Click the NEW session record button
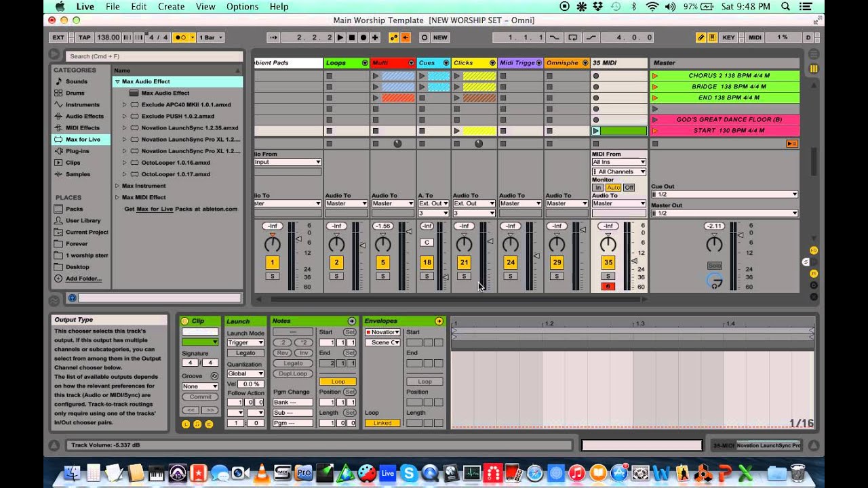868x488 pixels. (440, 37)
